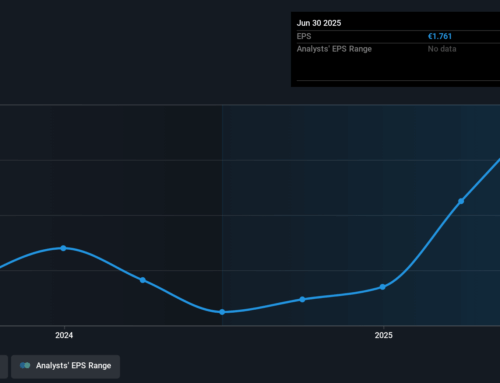Select the EPS data point at 2024

click(63, 248)
